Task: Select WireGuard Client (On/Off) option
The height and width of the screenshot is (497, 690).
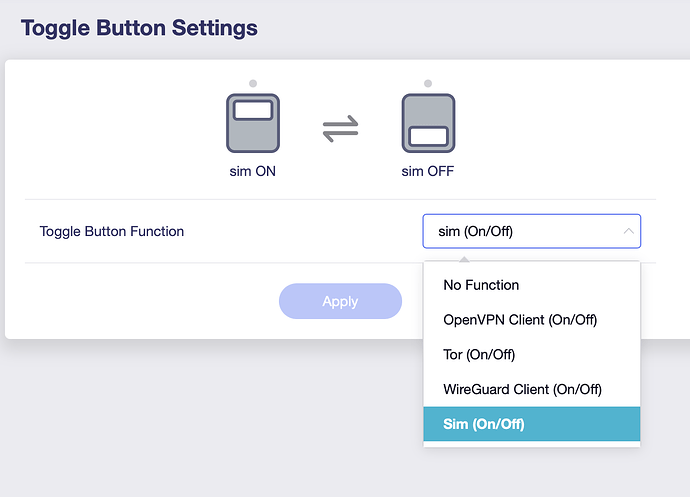Action: point(522,389)
